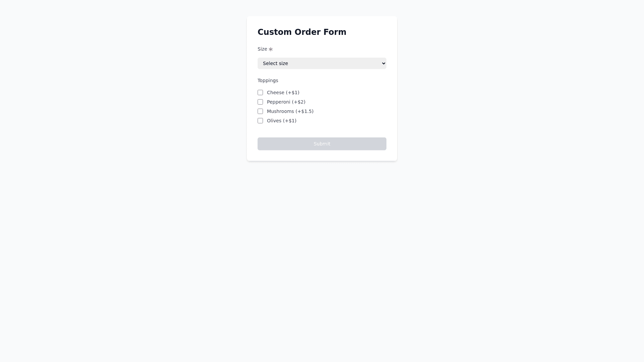Expand the size selection combo box
Image resolution: width=644 pixels, height=362 pixels.
[322, 63]
